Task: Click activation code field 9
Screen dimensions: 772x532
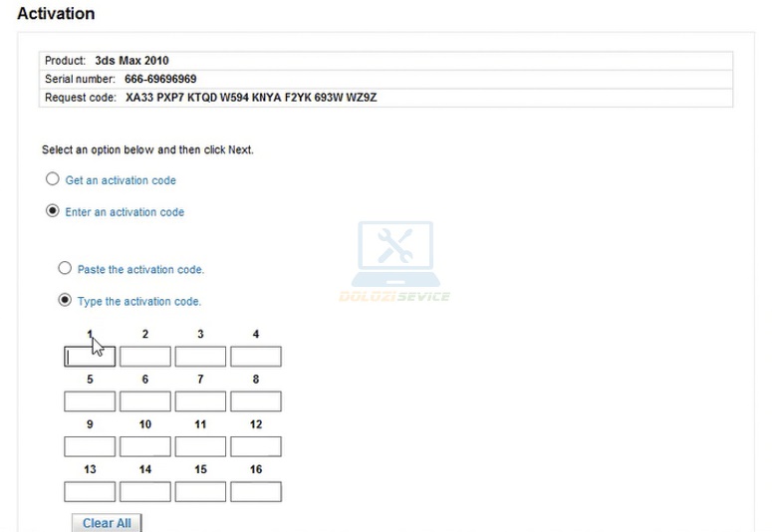Action: (x=90, y=446)
